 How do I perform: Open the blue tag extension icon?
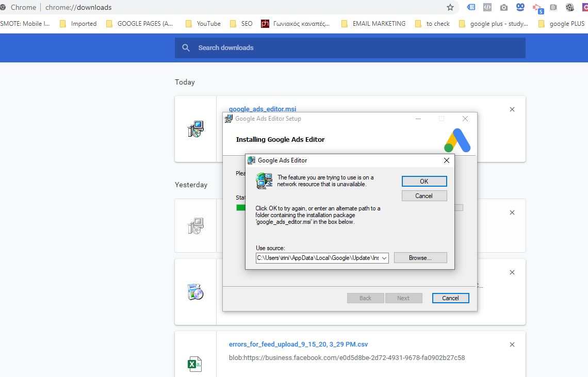[x=471, y=7]
